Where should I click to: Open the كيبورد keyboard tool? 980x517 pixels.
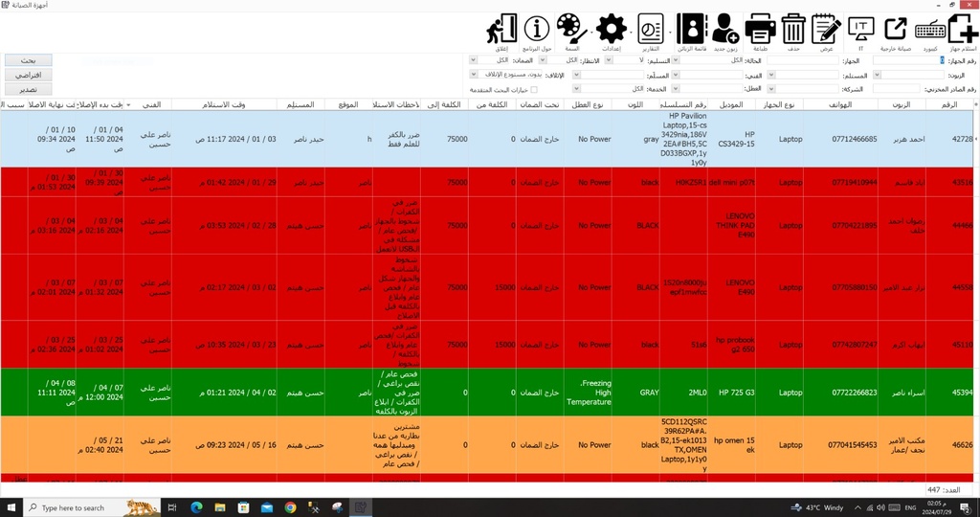[x=930, y=30]
